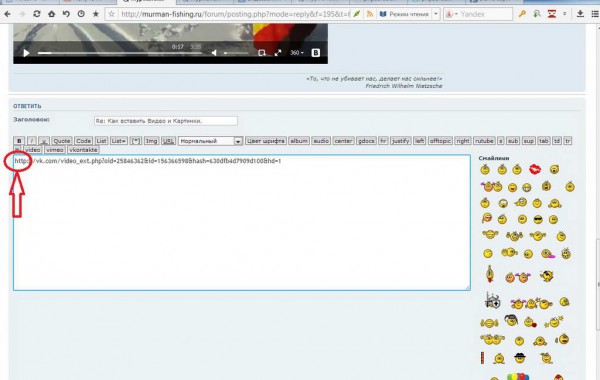Screen dimensions: 600x380
Task: Open the downloads arrow icon
Action: click(580, 14)
